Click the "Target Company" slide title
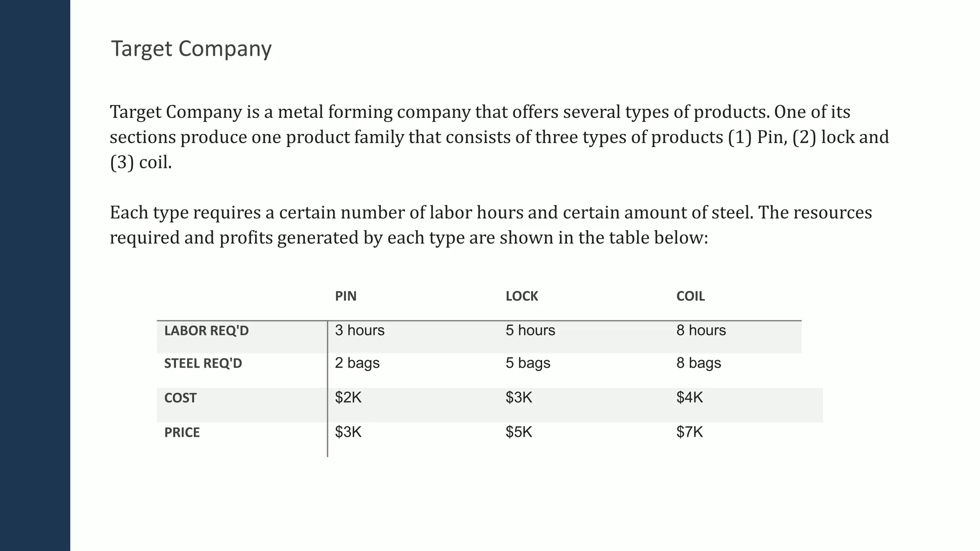The width and height of the screenshot is (980, 551). (x=191, y=49)
